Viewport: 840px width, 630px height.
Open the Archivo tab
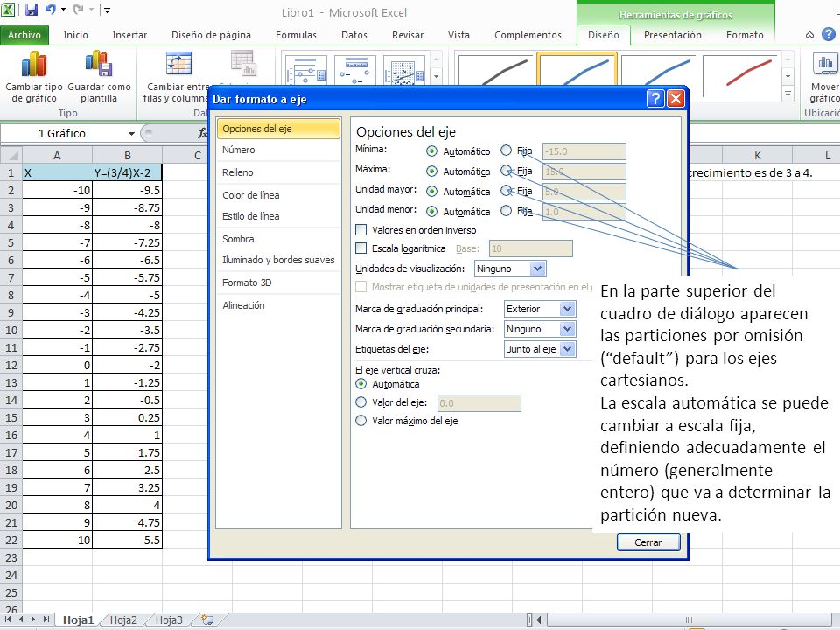pyautogui.click(x=24, y=35)
